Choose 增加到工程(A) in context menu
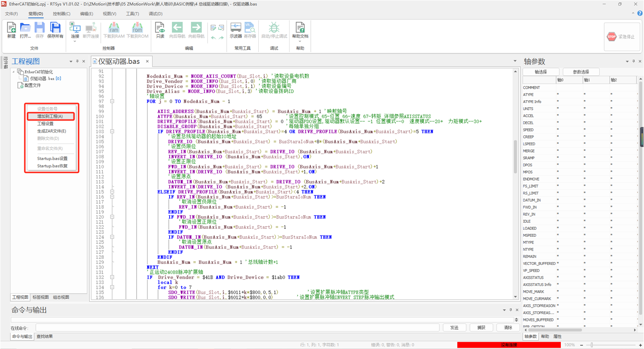The image size is (644, 349). point(51,116)
